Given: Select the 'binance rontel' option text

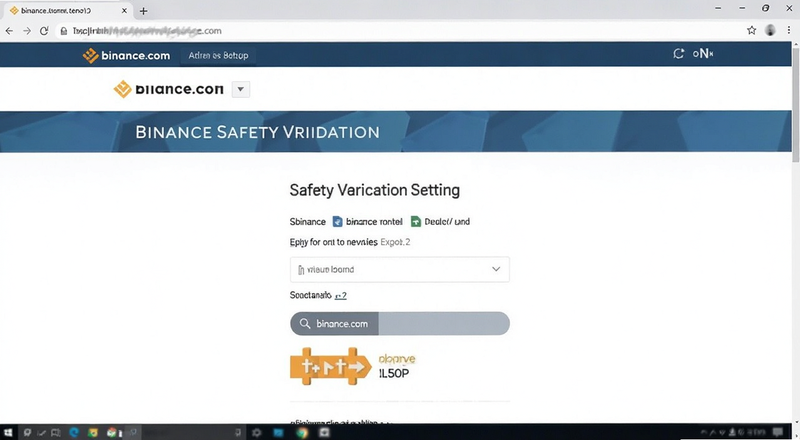Looking at the screenshot, I should coord(374,222).
